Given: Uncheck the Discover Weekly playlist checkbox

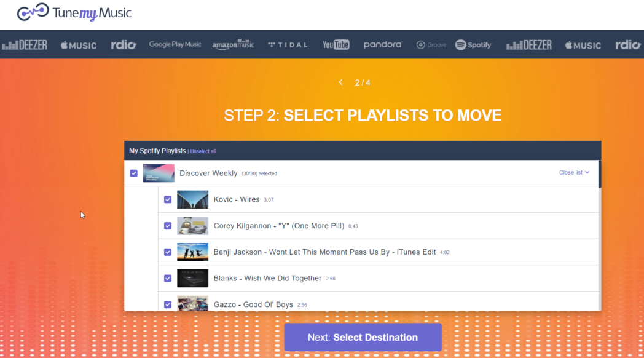Looking at the screenshot, I should point(133,173).
